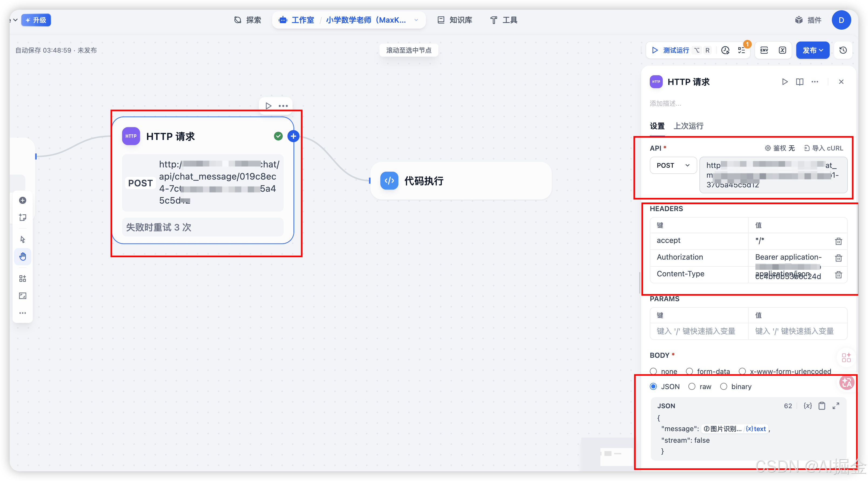Image resolution: width=868 pixels, height=481 pixels.
Task: Click the API URL input field
Action: click(773, 175)
